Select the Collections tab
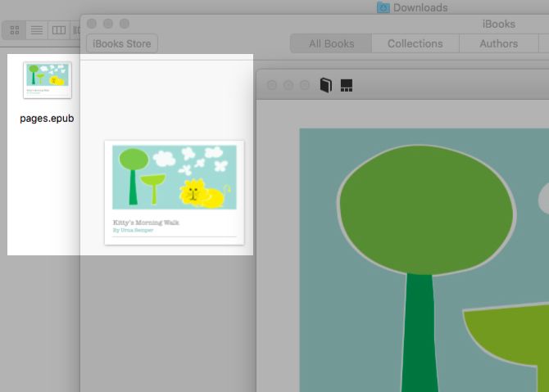This screenshot has width=549, height=392. point(415,43)
